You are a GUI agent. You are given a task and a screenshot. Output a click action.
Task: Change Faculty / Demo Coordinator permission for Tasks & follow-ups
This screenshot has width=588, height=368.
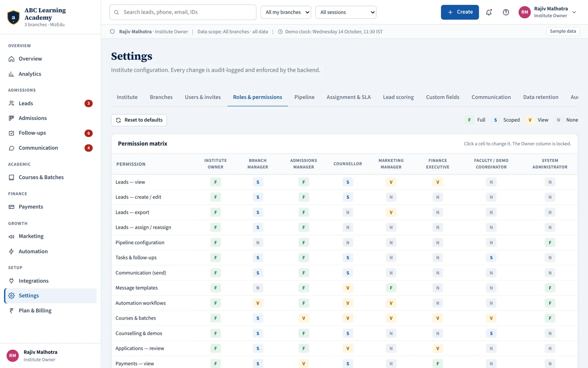pyautogui.click(x=491, y=258)
